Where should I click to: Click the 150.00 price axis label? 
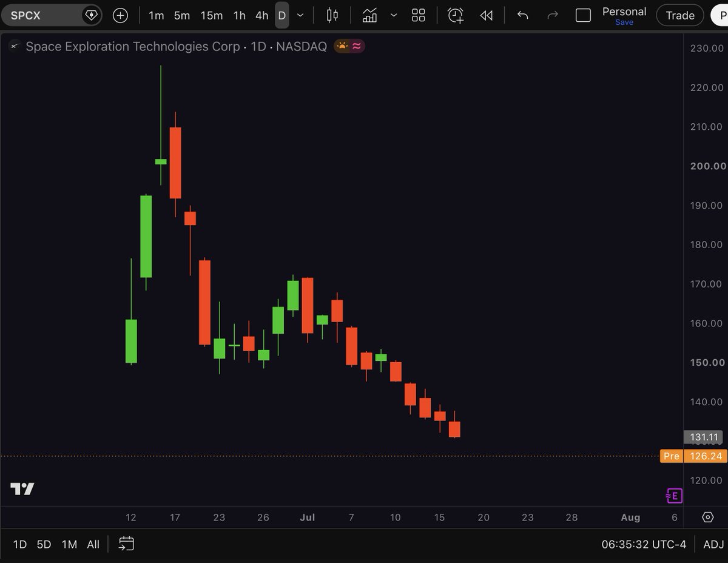(708, 362)
